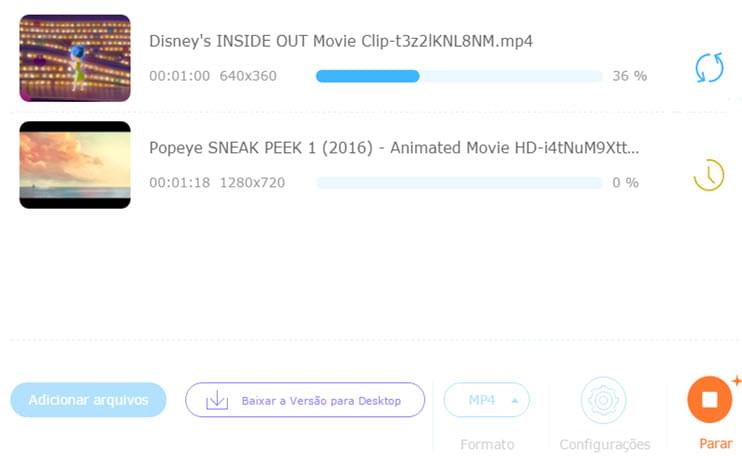Click the 1280x720 resolution text

click(x=252, y=183)
